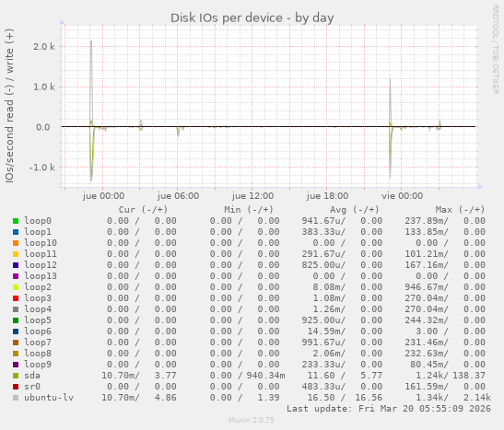
Task: Select the 'loop1' legend label
Action: click(38, 232)
